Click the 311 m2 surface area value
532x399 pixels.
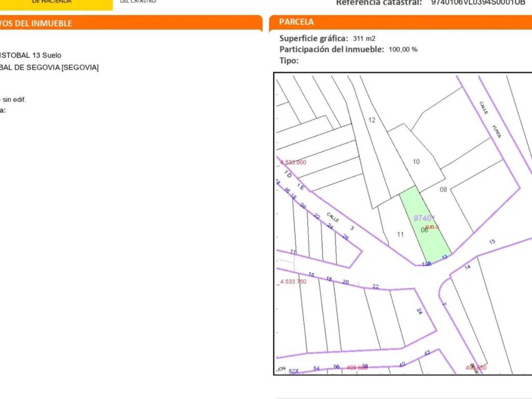pos(364,38)
